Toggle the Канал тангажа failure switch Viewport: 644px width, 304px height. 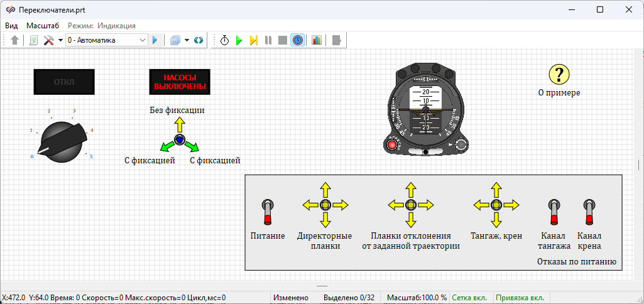(x=554, y=212)
